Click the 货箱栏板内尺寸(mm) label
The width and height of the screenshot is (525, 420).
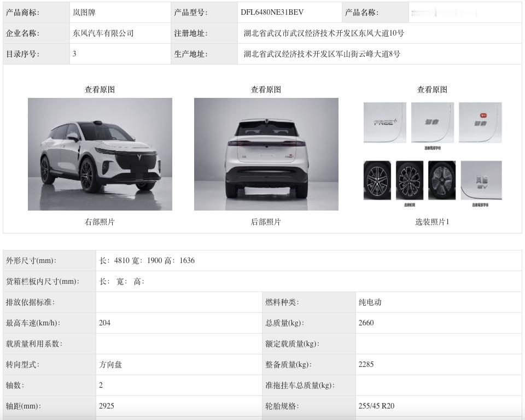pos(43,281)
